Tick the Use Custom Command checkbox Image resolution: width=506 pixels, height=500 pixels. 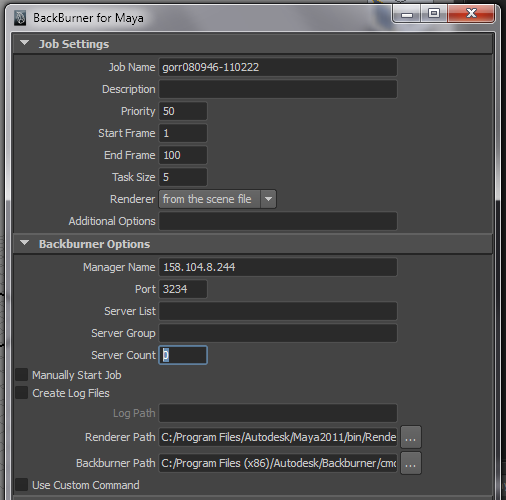[22, 485]
